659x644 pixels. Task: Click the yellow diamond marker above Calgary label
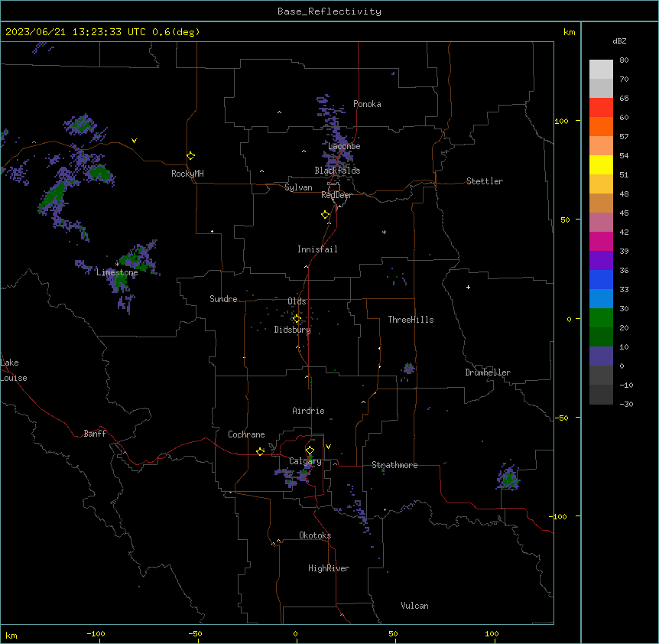click(310, 450)
